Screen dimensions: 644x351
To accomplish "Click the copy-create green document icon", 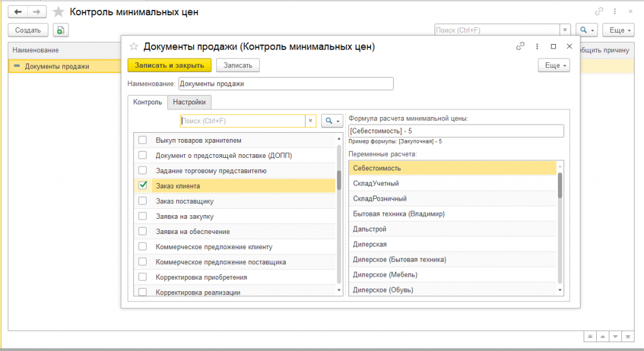I will click(x=60, y=30).
